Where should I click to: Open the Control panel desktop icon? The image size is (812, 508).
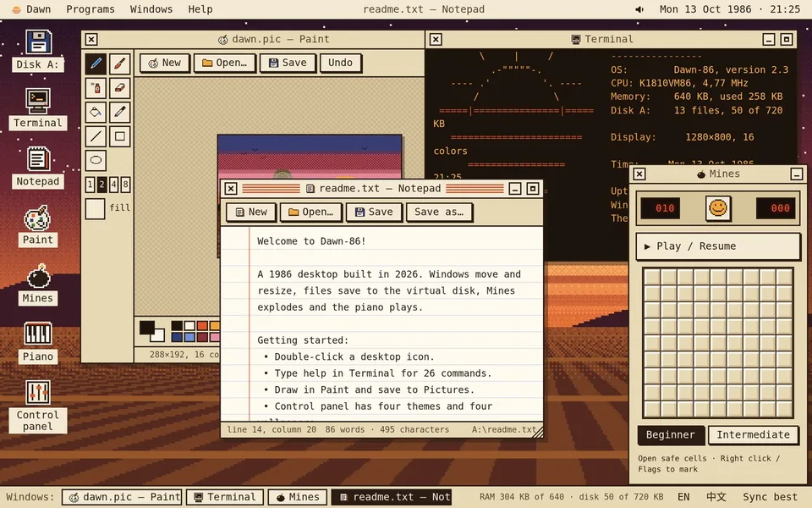[38, 406]
